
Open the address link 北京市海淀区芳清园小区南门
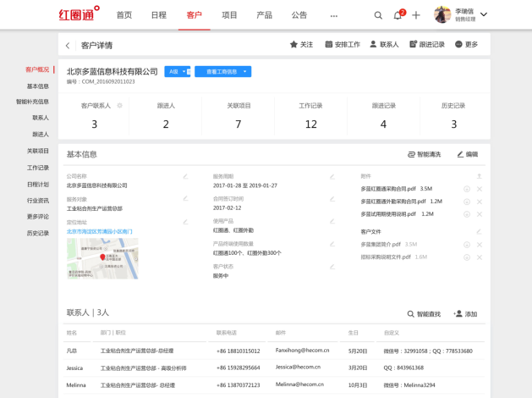pyautogui.click(x=99, y=230)
